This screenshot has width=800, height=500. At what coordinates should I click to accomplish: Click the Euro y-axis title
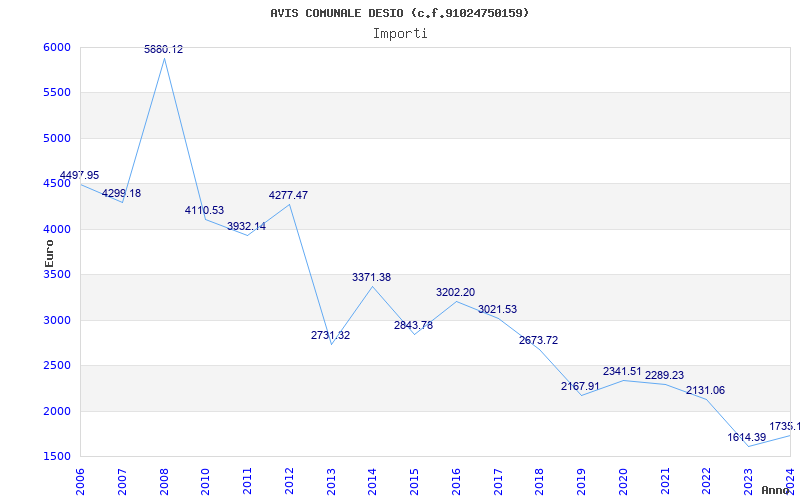click(x=49, y=253)
